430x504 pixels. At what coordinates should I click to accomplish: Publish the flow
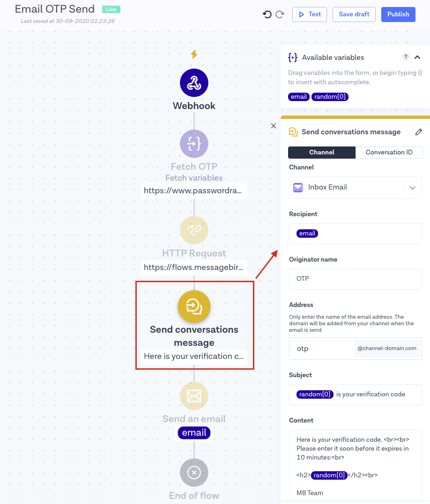coord(398,15)
